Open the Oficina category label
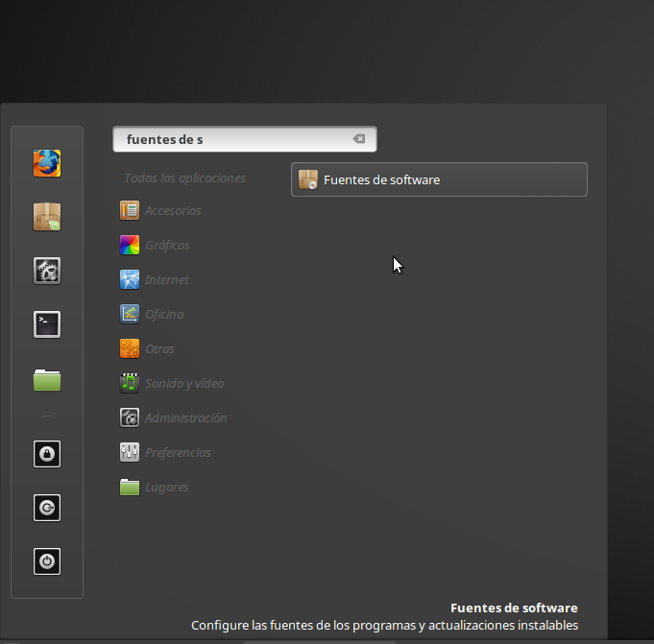This screenshot has height=644, width=654. click(164, 314)
